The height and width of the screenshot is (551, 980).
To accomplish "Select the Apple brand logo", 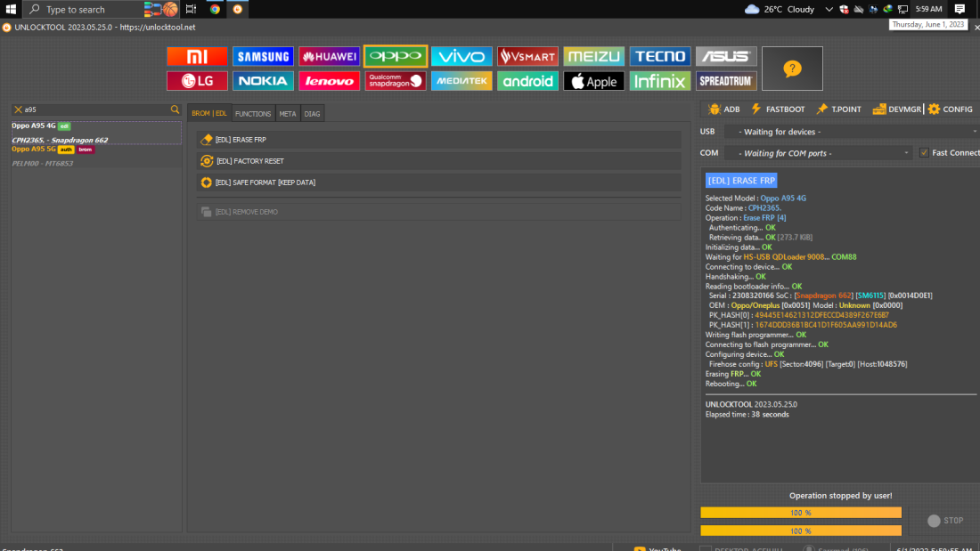I will (x=593, y=81).
